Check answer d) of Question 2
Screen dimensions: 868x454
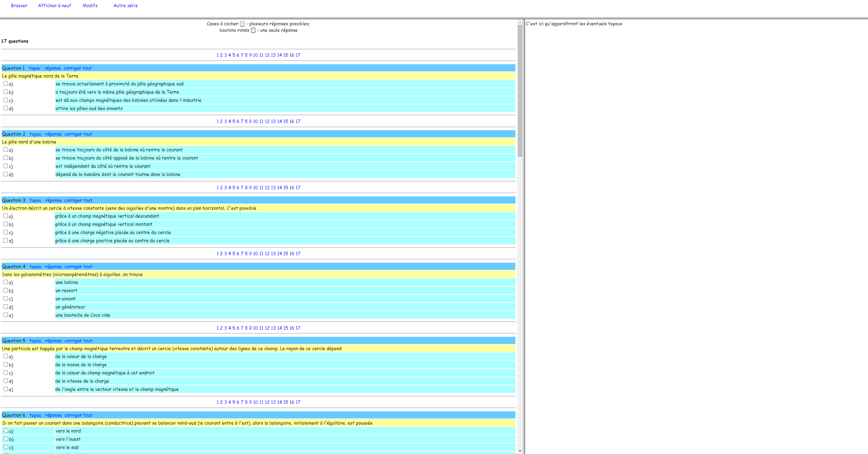pyautogui.click(x=5, y=174)
